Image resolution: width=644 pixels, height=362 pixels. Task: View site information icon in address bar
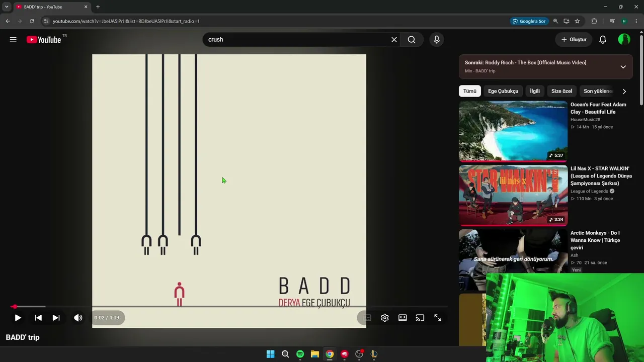tap(46, 21)
